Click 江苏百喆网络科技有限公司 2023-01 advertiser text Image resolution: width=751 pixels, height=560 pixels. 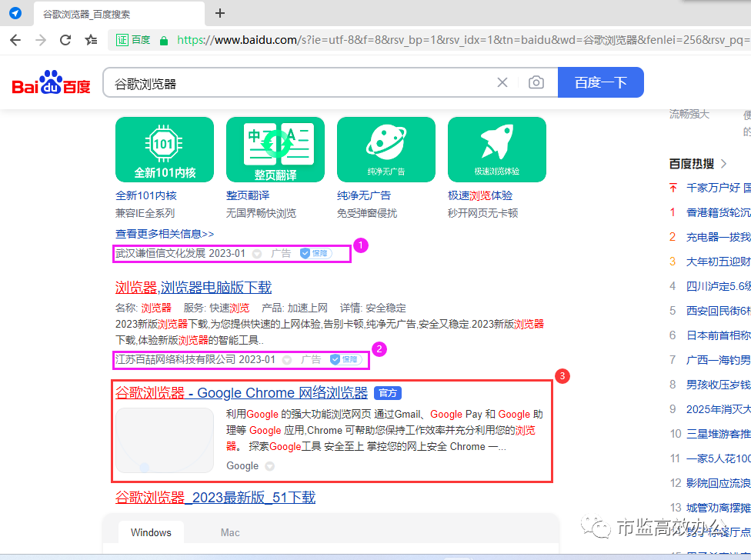pos(195,359)
